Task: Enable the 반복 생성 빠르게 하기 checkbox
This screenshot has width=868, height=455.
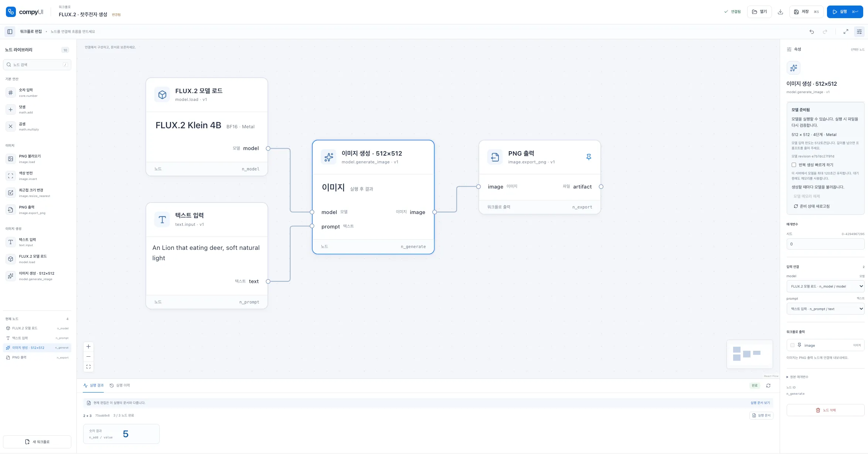Action: pyautogui.click(x=794, y=165)
